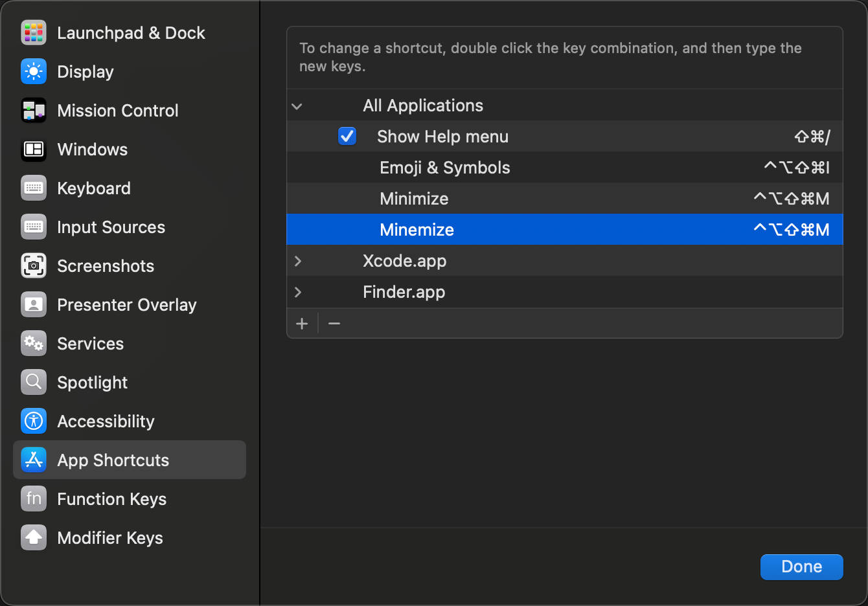Click the Accessibility icon

34,421
